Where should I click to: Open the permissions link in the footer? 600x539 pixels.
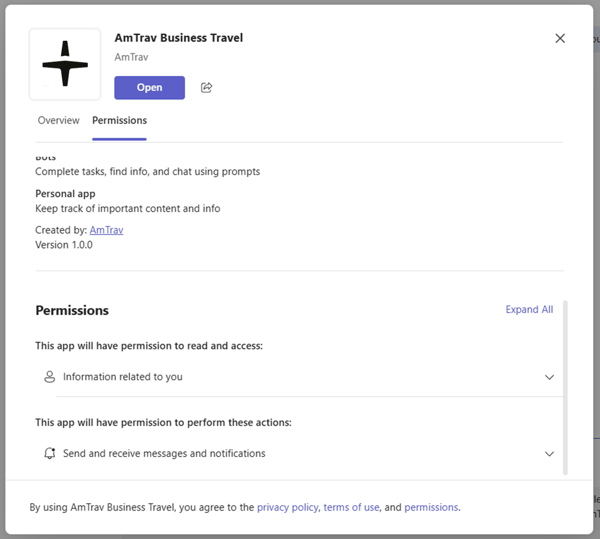[x=431, y=507]
